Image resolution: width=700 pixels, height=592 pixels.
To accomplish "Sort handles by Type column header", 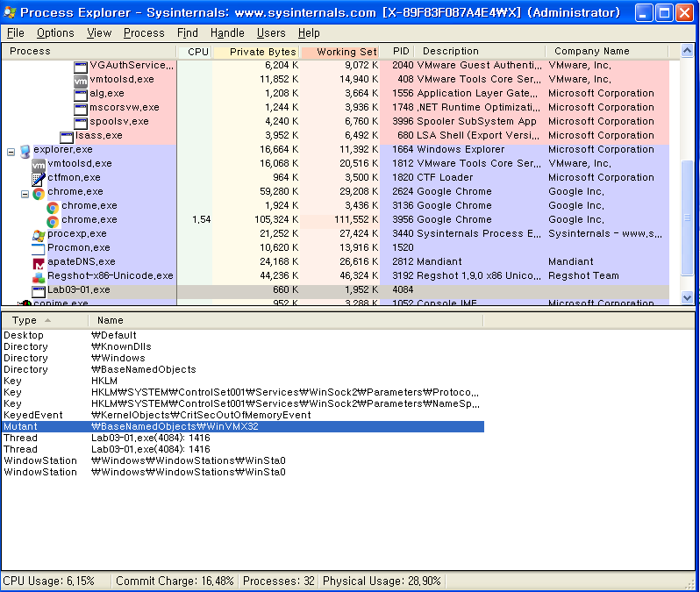I will click(x=45, y=320).
